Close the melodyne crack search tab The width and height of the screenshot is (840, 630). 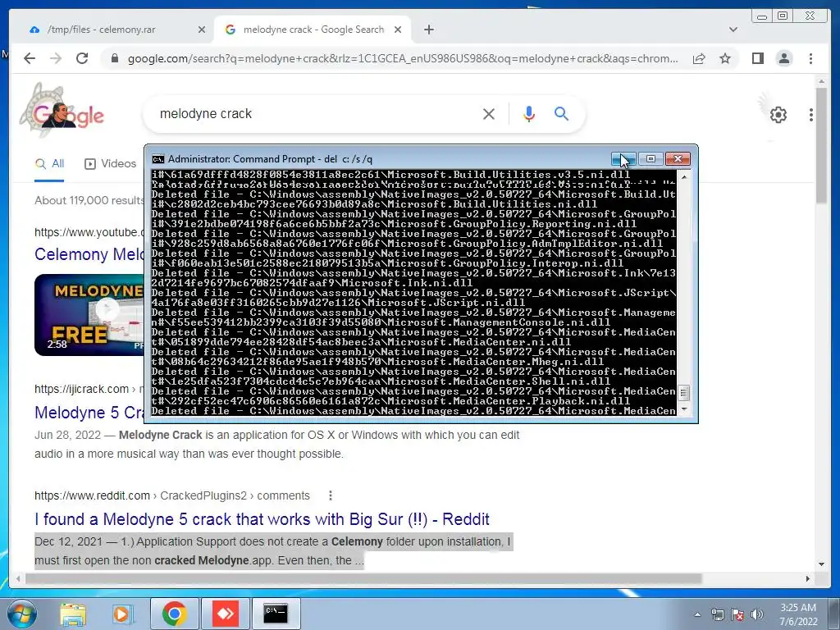[398, 30]
